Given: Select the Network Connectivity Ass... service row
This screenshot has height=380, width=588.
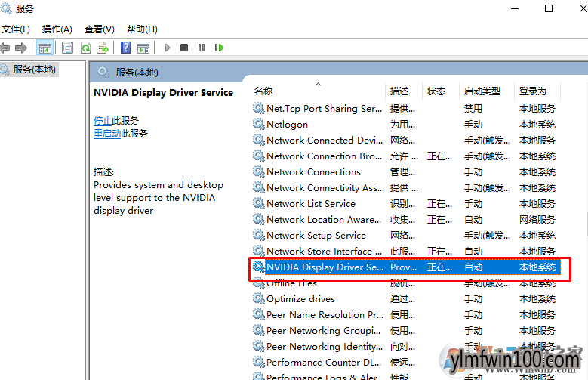Looking at the screenshot, I should point(406,188).
